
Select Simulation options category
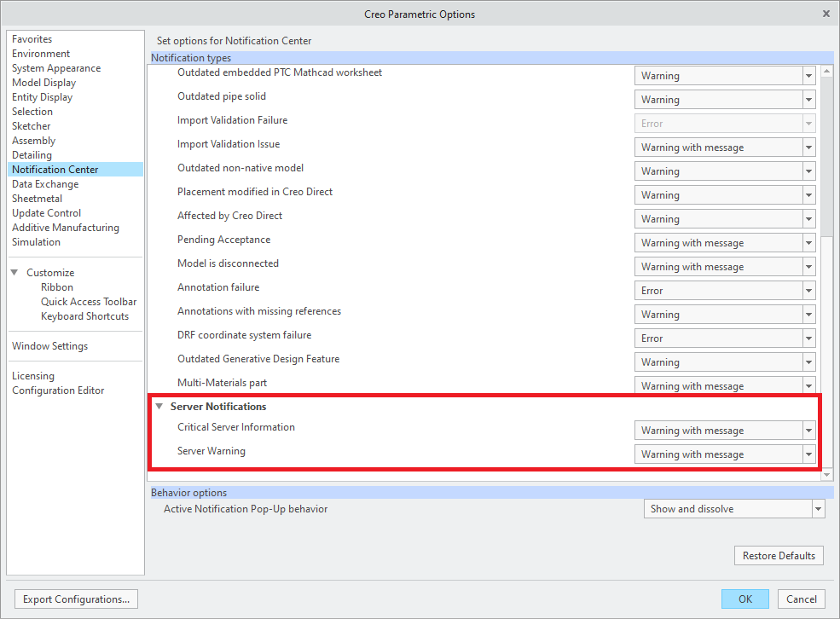36,241
